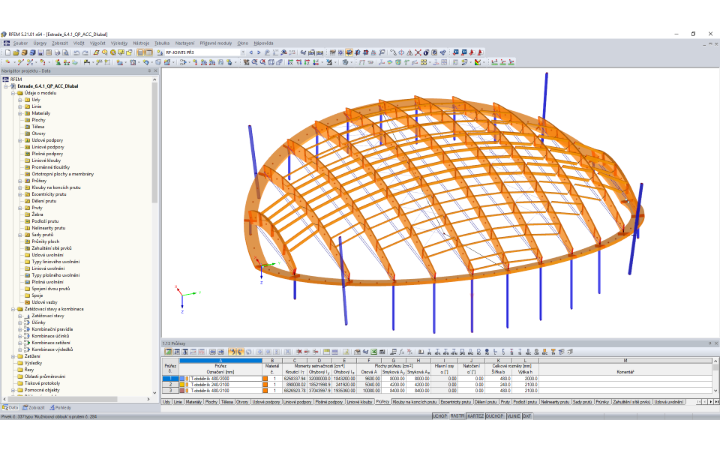This screenshot has height=450, width=720.
Task: Click the RFEM root icon in the navigator
Action: [6, 79]
